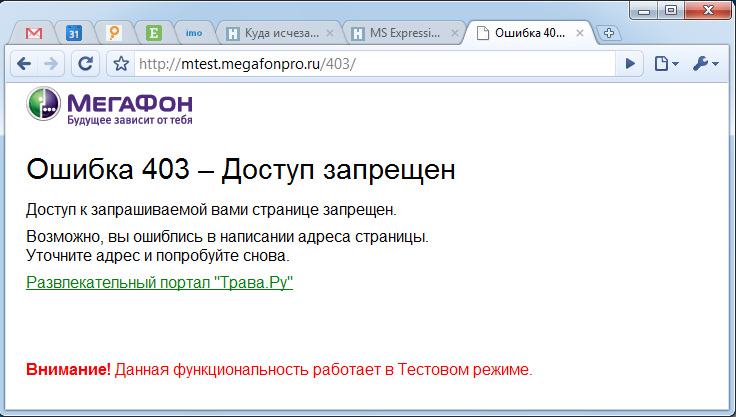Open the wrench settings menu
This screenshot has height=417, width=736.
(x=705, y=63)
